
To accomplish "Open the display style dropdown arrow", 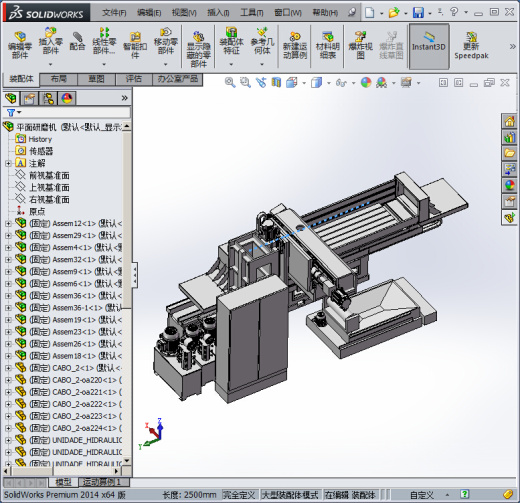I will 329,83.
